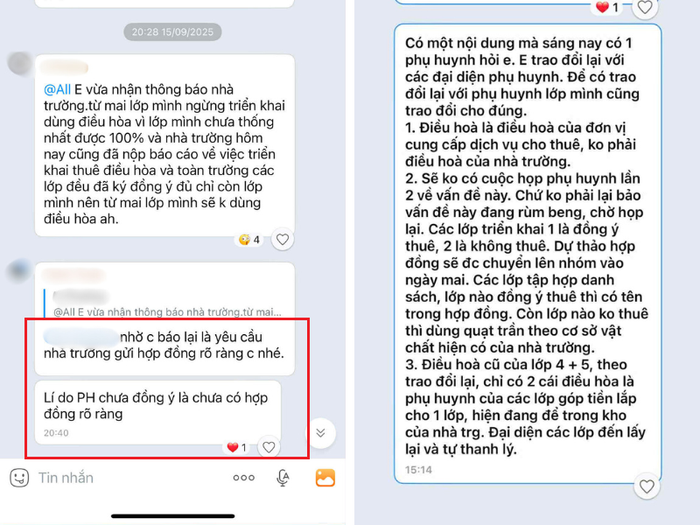View red heart 1 reaction at 20:40
The height and width of the screenshot is (525, 700).
(237, 447)
